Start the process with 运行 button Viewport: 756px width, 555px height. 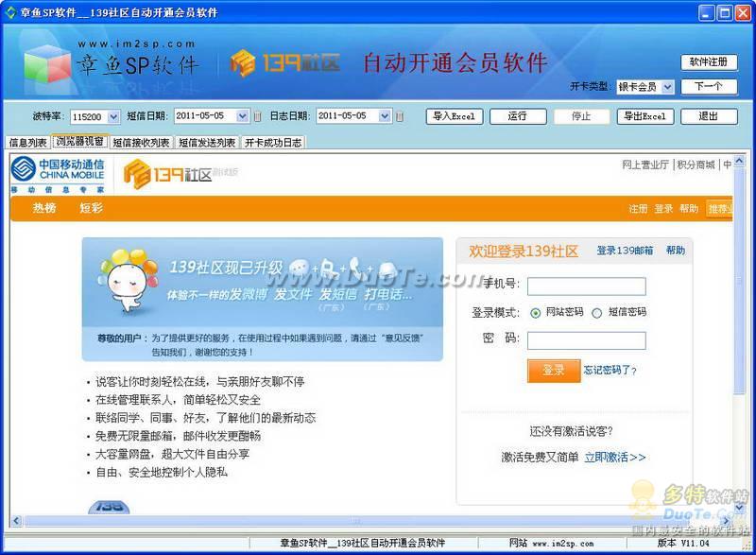pos(518,116)
